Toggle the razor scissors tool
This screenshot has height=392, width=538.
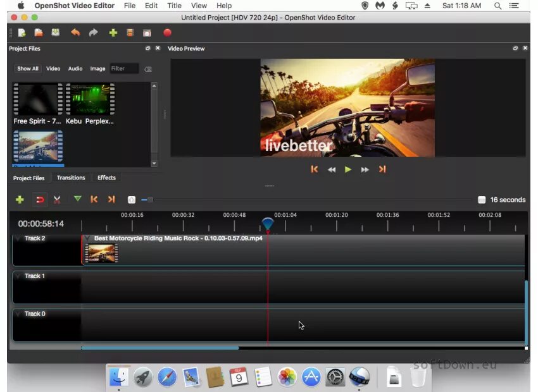(57, 200)
